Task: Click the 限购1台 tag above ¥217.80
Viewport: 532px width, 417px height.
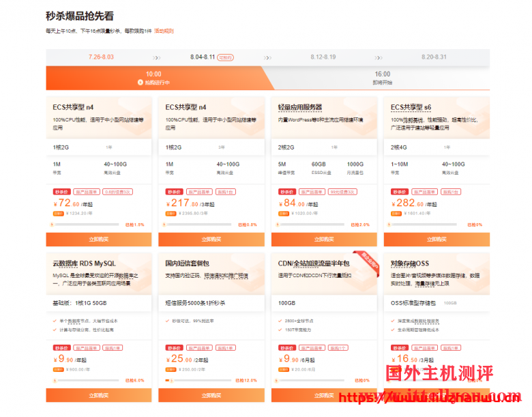Action: [226, 192]
